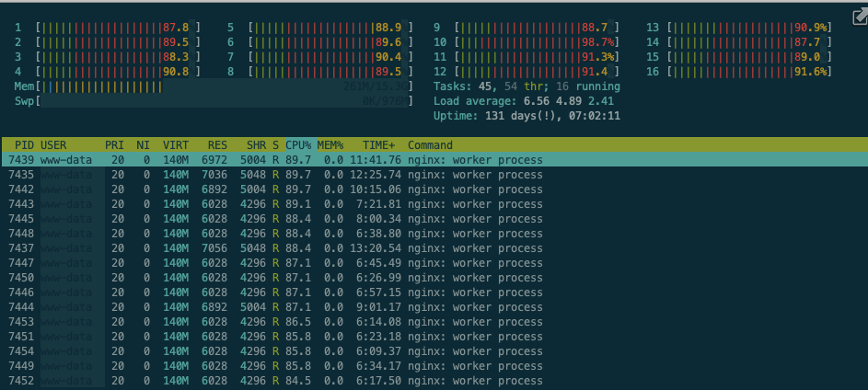Select process row with PID 7439

coord(434,160)
